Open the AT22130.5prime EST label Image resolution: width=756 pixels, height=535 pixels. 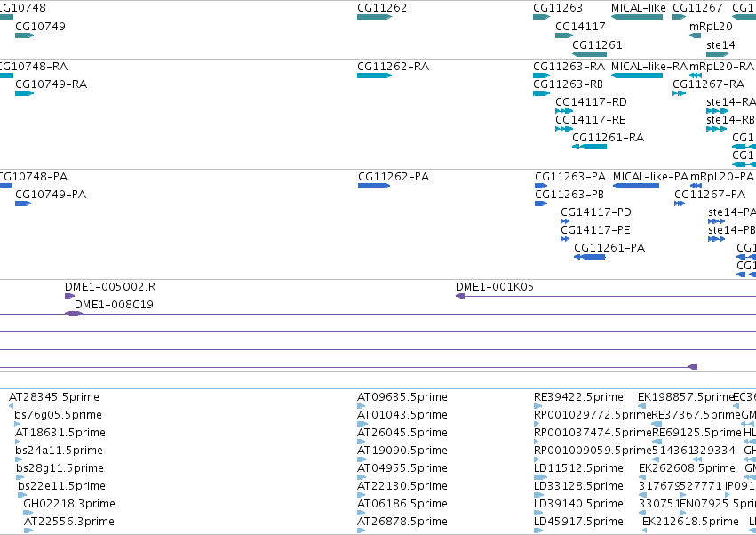[x=402, y=486]
